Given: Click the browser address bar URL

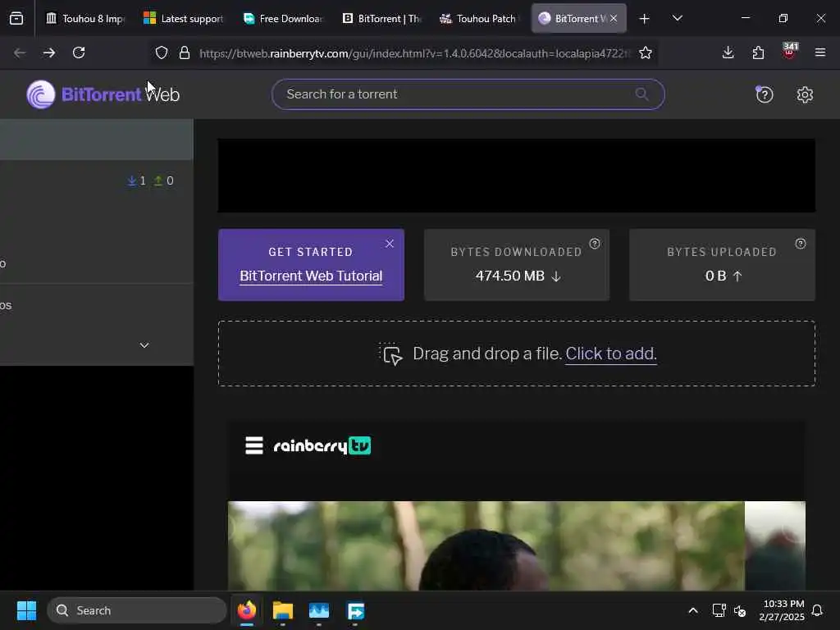Looking at the screenshot, I should pyautogui.click(x=414, y=53).
